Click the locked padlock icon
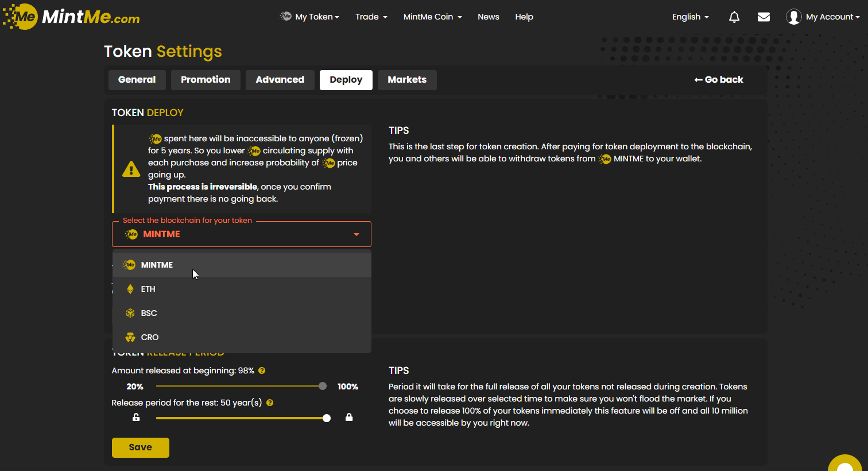Viewport: 868px width, 471px height. click(349, 418)
